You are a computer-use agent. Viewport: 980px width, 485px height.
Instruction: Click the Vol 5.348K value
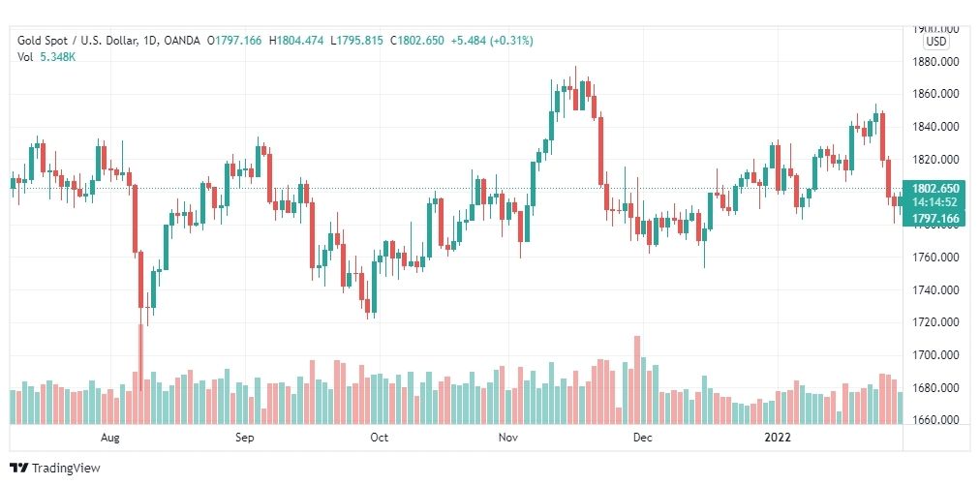(57, 56)
